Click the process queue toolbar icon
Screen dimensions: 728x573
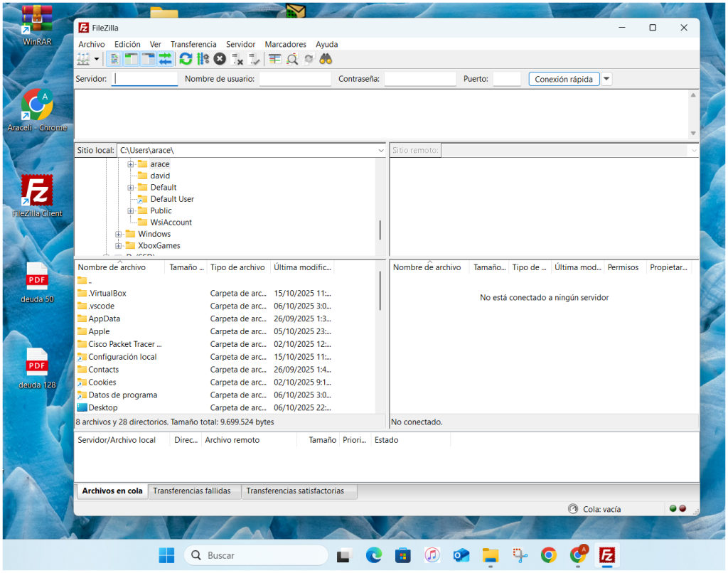coord(203,59)
